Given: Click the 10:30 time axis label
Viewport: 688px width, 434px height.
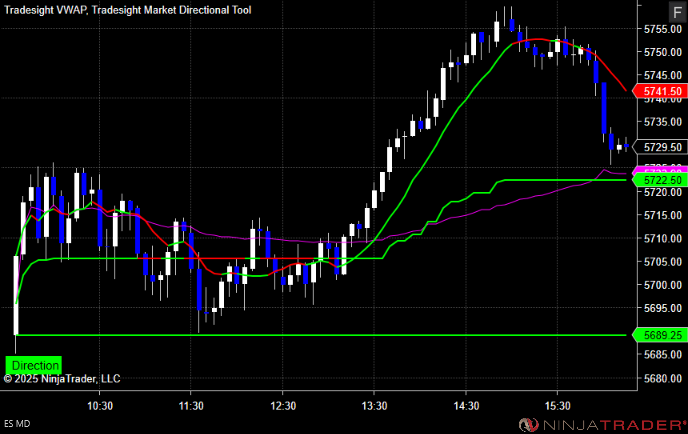Looking at the screenshot, I should [x=100, y=406].
